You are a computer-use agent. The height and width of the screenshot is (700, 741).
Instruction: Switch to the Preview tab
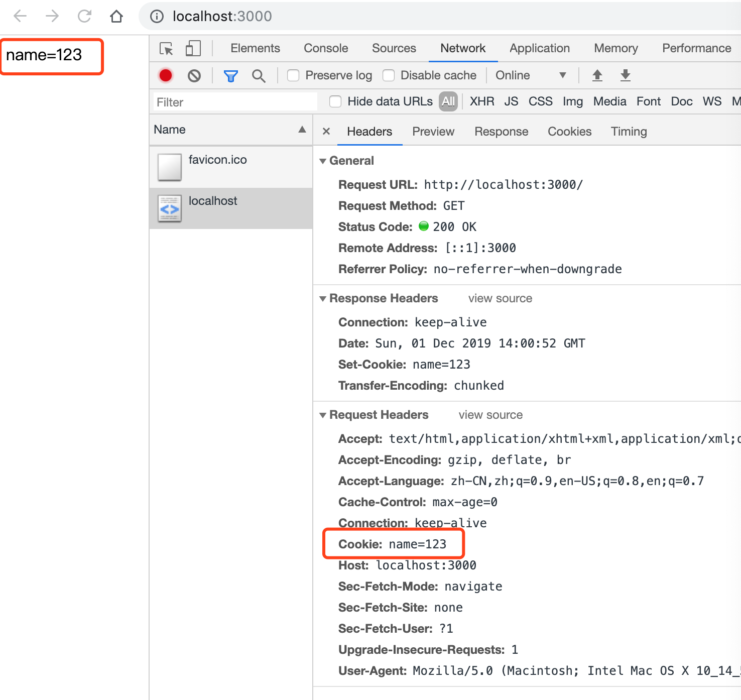pos(433,132)
